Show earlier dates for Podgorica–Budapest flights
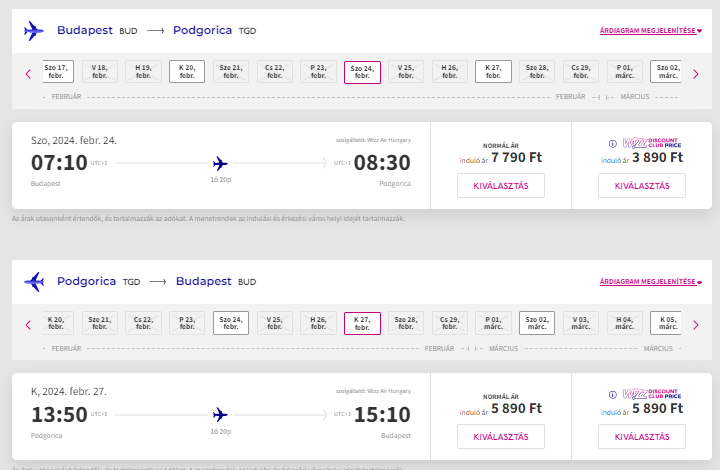The image size is (720, 470). click(x=28, y=325)
